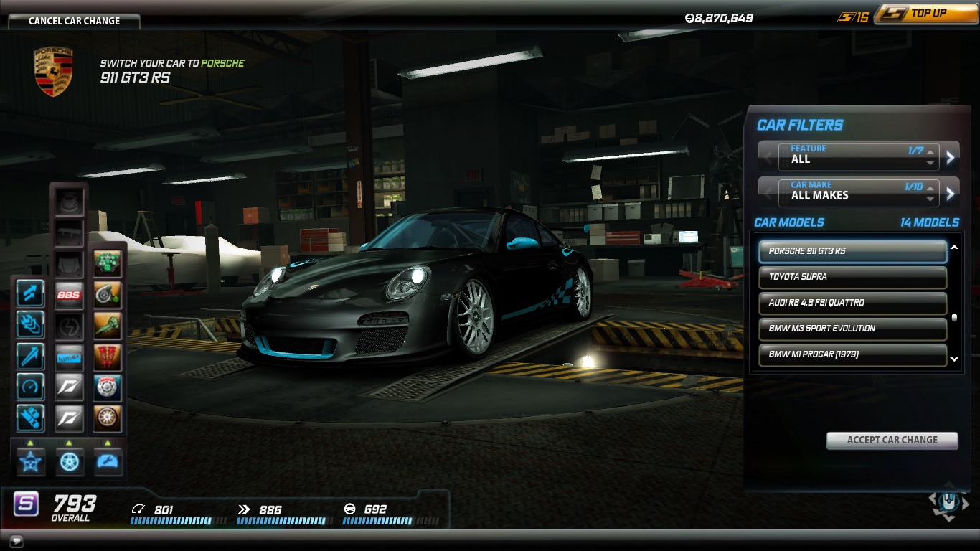Image resolution: width=980 pixels, height=551 pixels.
Task: Click the 14 MODELS count label
Action: point(929,222)
